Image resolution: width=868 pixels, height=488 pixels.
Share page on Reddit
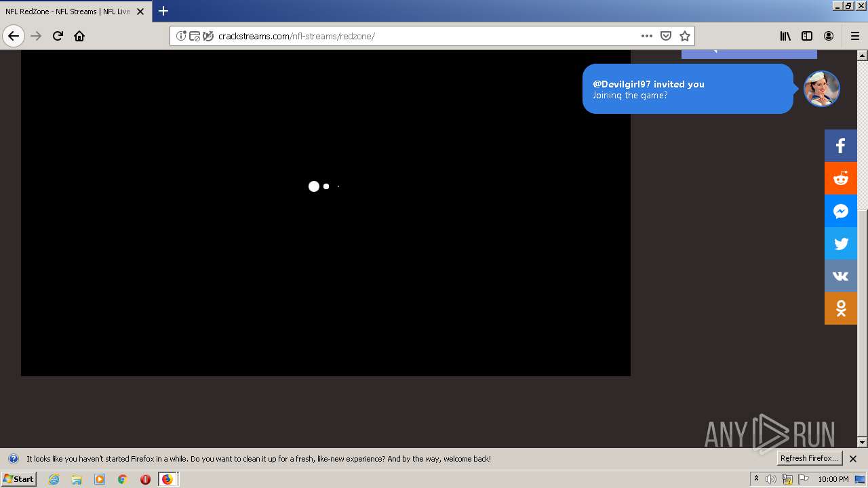pyautogui.click(x=841, y=178)
